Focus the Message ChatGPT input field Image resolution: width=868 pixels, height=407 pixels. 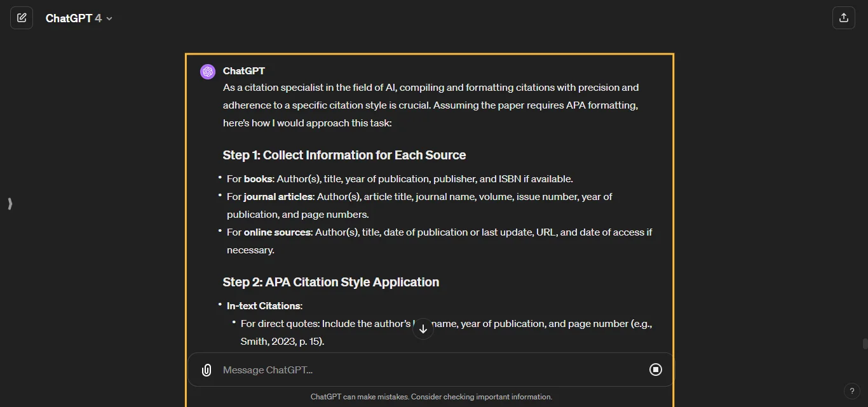(x=430, y=370)
